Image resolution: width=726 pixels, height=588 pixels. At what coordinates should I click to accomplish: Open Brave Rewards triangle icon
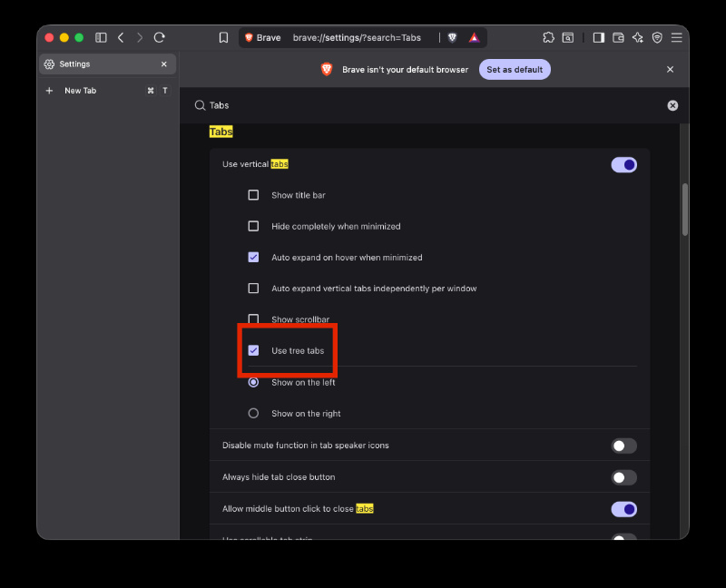(474, 37)
